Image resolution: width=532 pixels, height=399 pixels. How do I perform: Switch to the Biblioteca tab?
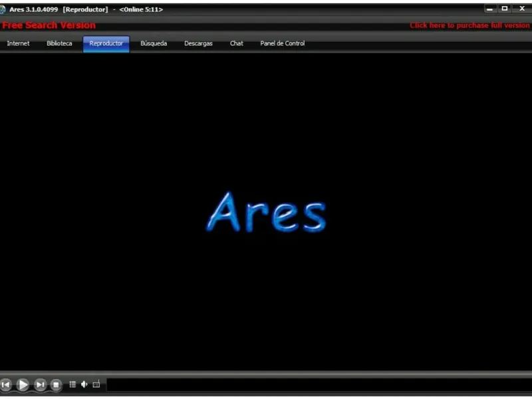click(59, 43)
